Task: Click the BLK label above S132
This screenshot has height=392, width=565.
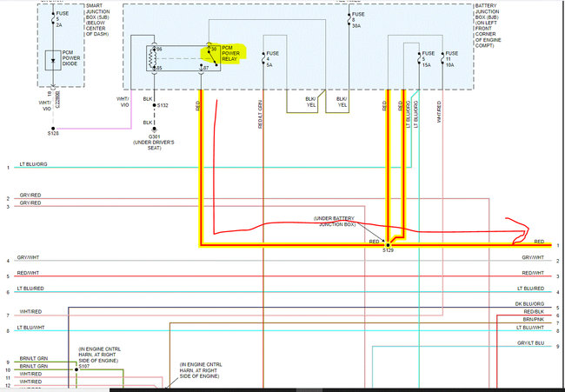Action: tap(148, 99)
